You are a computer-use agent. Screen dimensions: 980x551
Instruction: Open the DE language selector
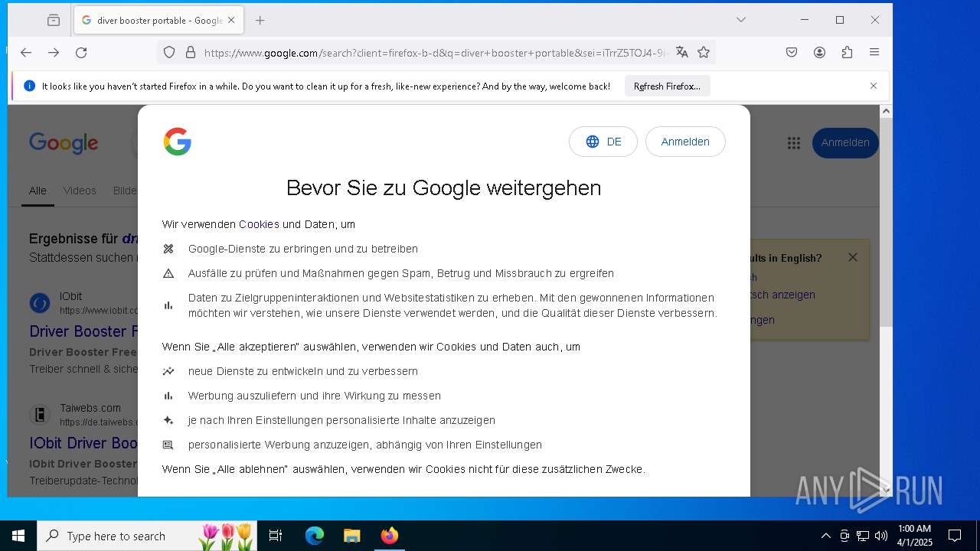point(603,142)
